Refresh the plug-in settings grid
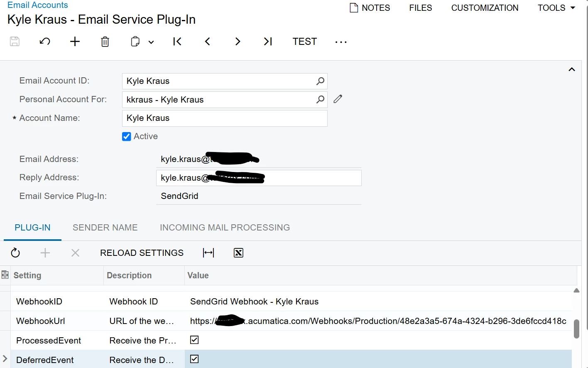The width and height of the screenshot is (588, 368). click(x=15, y=253)
